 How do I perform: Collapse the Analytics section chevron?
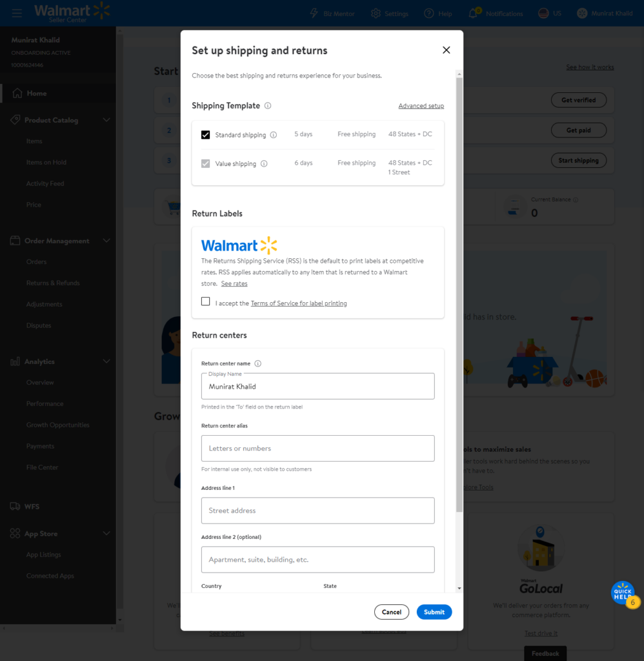coord(106,361)
